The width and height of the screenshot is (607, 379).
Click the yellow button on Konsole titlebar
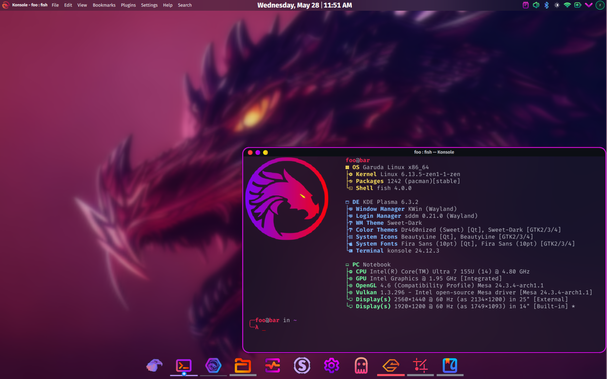[x=265, y=153]
